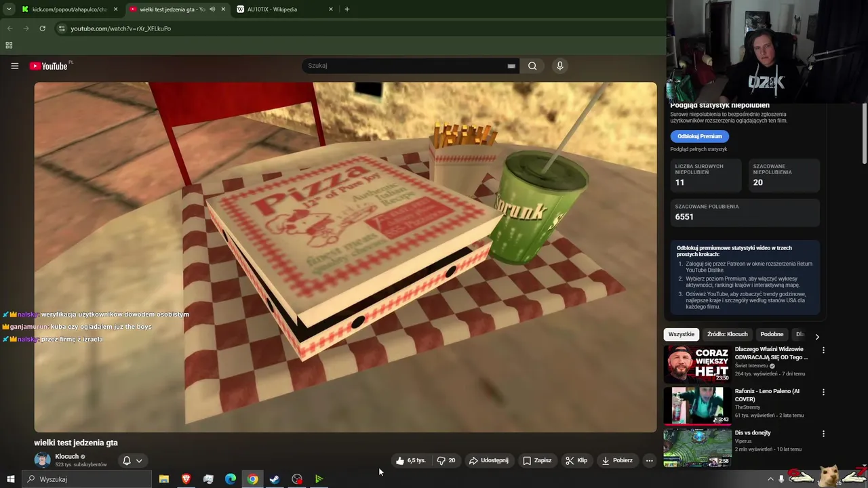The image size is (868, 488).
Task: Open the Windows Start menu
Action: point(10,479)
